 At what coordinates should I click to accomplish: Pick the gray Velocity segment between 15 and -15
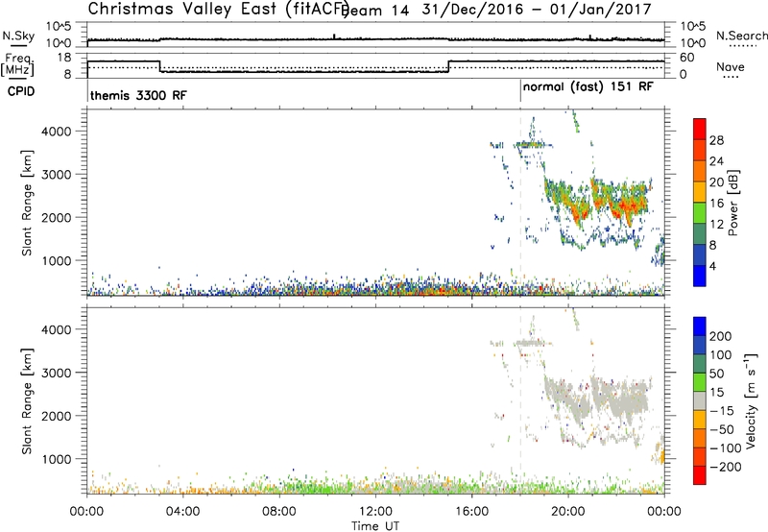pyautogui.click(x=700, y=401)
